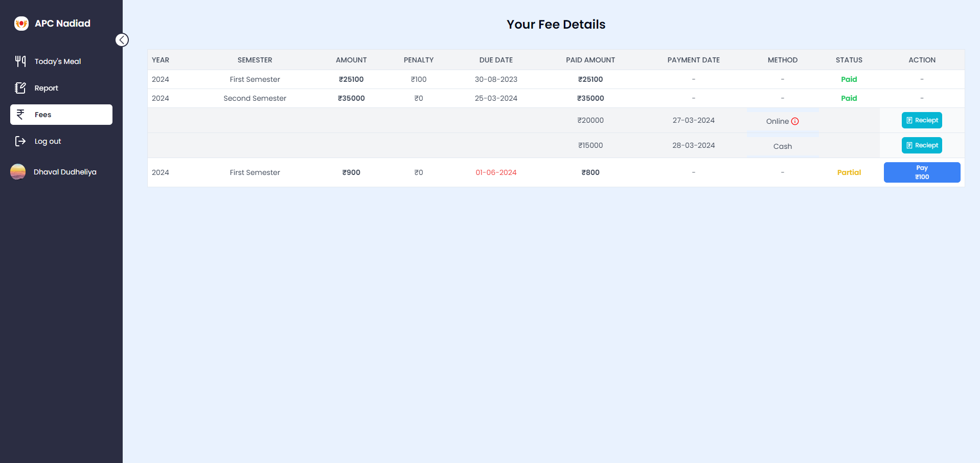Screen dimensions: 980x463
Task: Click the ₹900 amount cell
Action: 351,172
